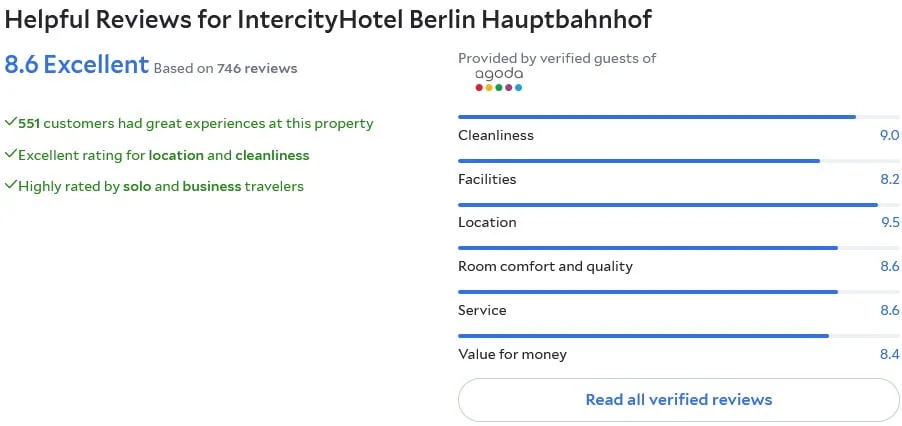Open Read all verified reviews
The height and width of the screenshot is (426, 902).
point(678,400)
